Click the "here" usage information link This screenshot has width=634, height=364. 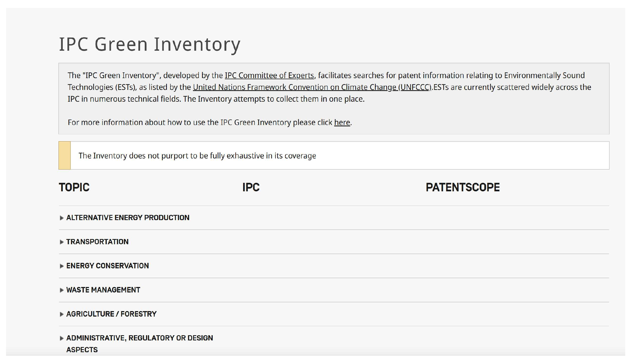[x=342, y=122]
